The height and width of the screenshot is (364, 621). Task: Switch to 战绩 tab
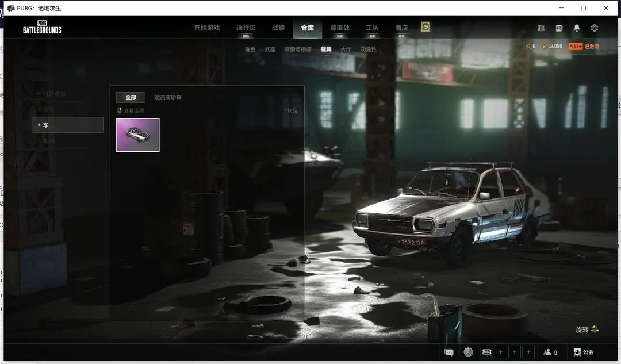point(278,28)
